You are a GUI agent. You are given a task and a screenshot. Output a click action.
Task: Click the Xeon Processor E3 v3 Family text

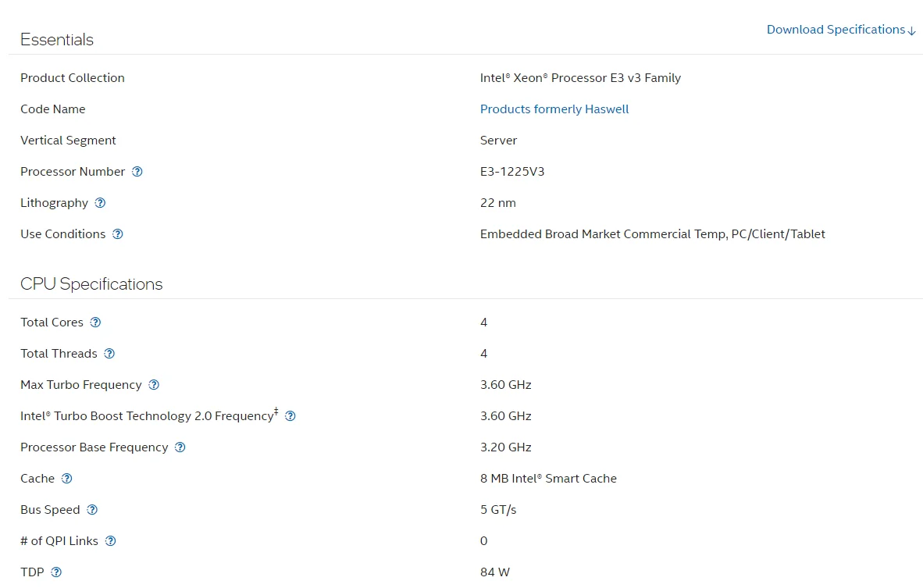(580, 78)
